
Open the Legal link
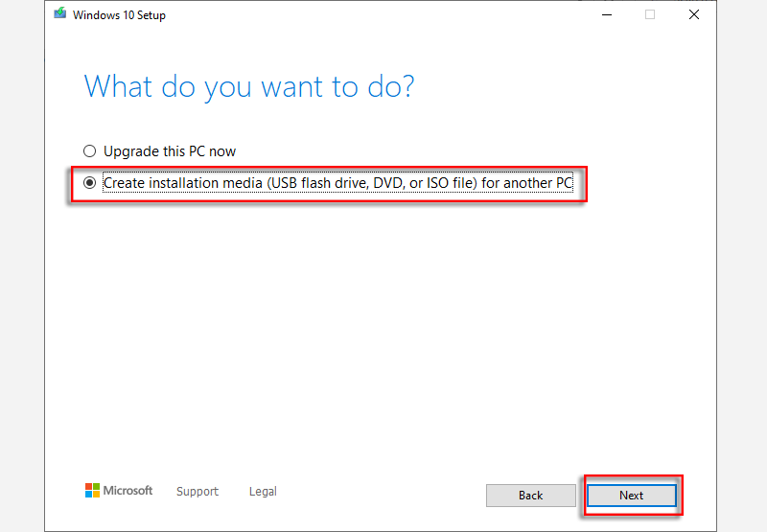(263, 492)
